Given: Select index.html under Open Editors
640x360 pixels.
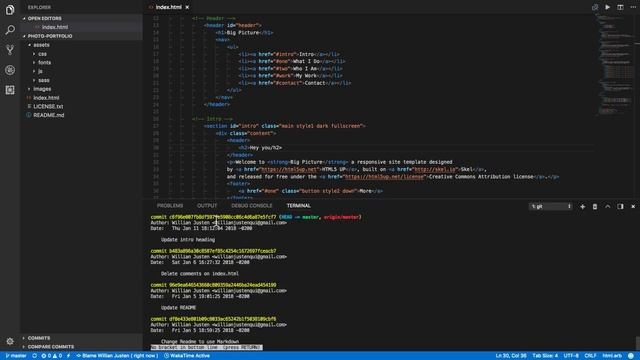Looking at the screenshot, I should pyautogui.click(x=55, y=27).
